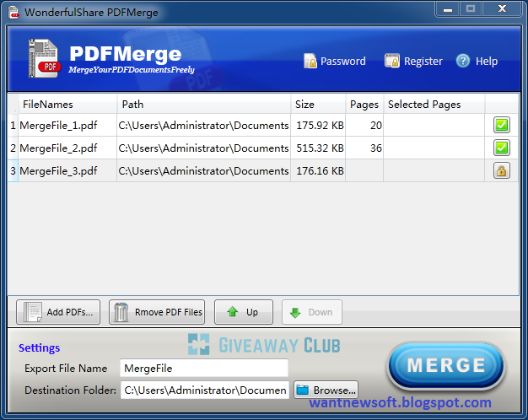Click the Rmove PDF Files button
Viewport: 528px width, 420px height.
tap(157, 312)
